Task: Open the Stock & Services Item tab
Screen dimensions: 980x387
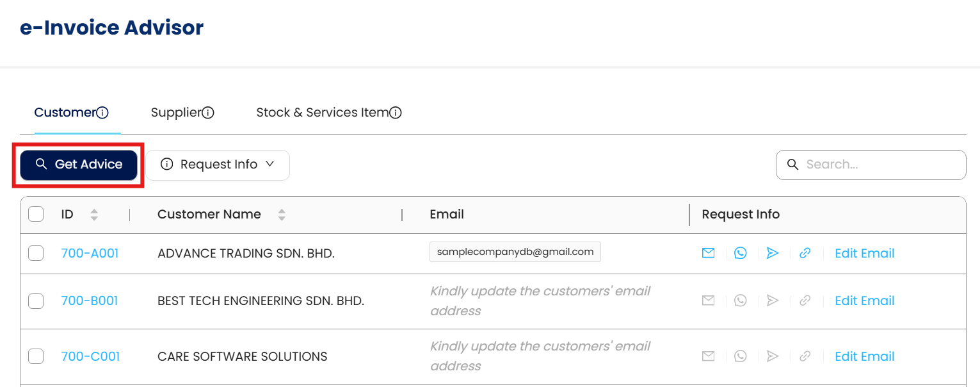Action: [322, 113]
